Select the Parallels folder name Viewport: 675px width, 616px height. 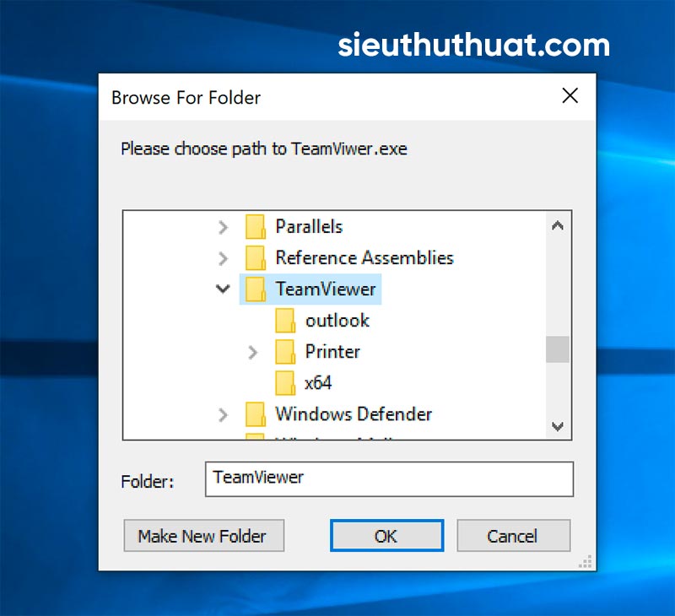click(x=309, y=227)
